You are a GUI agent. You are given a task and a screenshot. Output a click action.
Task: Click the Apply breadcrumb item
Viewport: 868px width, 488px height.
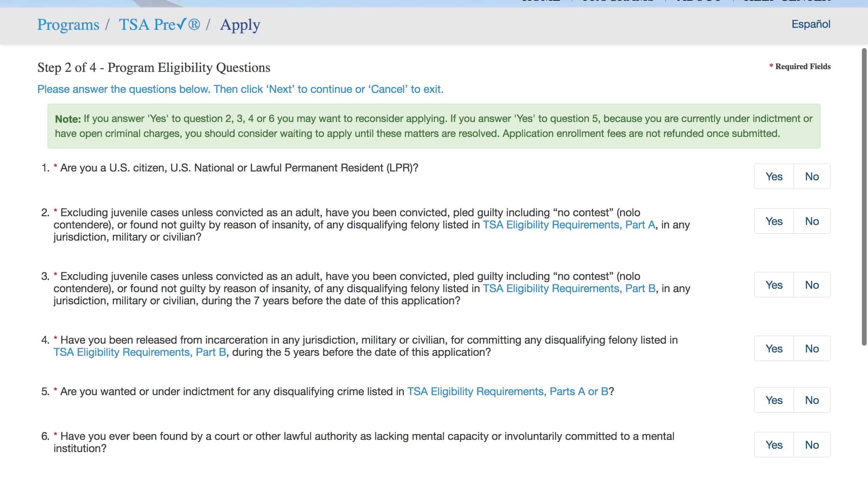pos(240,24)
